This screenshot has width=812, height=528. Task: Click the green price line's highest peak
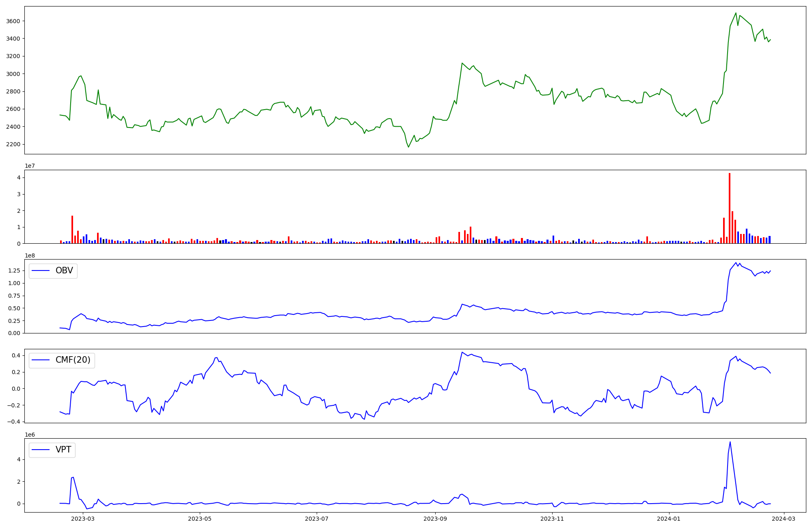(x=736, y=13)
